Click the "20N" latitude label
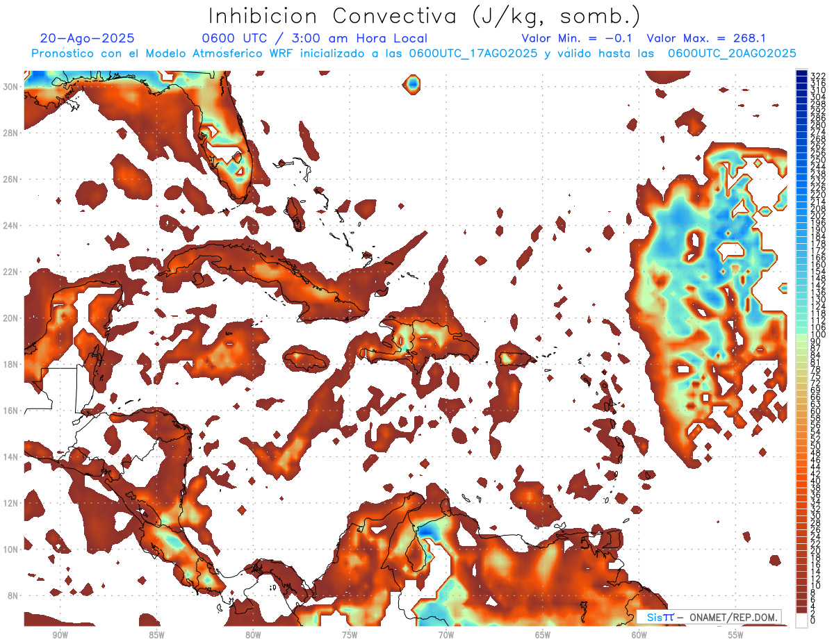This screenshot has width=834, height=644. pos(11,318)
